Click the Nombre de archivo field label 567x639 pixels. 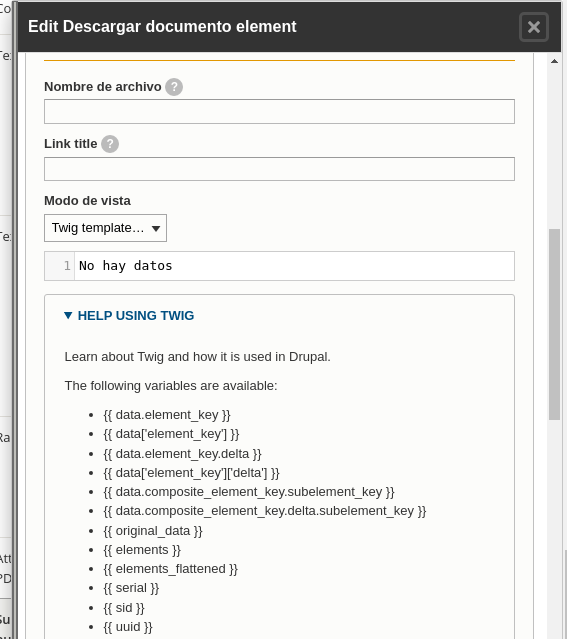pos(103,87)
